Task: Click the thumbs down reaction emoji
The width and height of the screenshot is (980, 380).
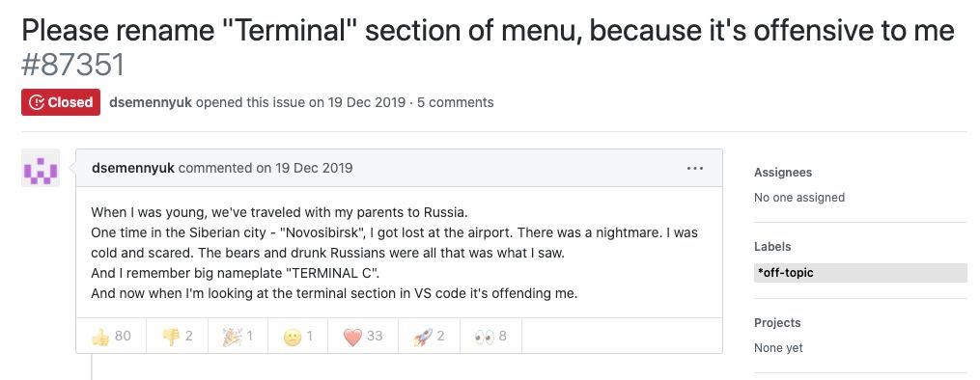Action: 170,337
